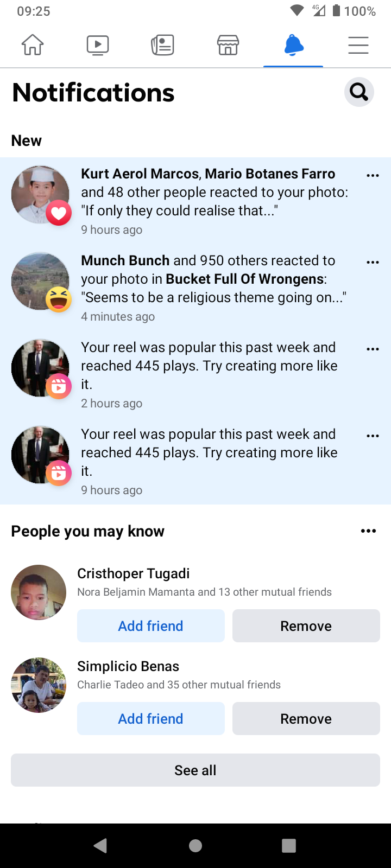
Task: Remove Simplicio Benas suggestion
Action: pyautogui.click(x=306, y=719)
